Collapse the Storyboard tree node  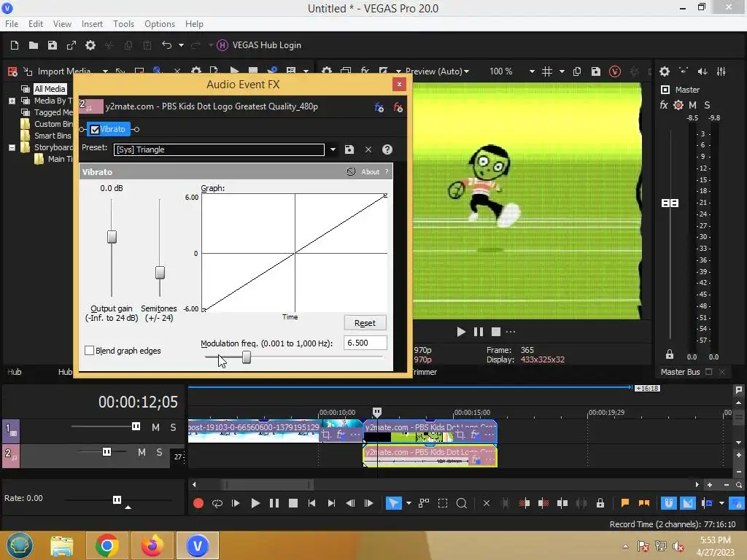click(12, 147)
